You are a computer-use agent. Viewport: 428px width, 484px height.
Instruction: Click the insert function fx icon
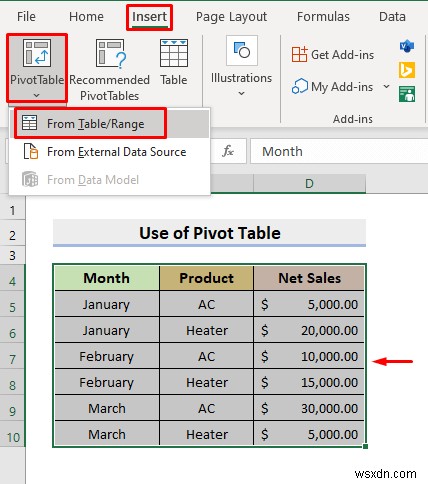[228, 151]
